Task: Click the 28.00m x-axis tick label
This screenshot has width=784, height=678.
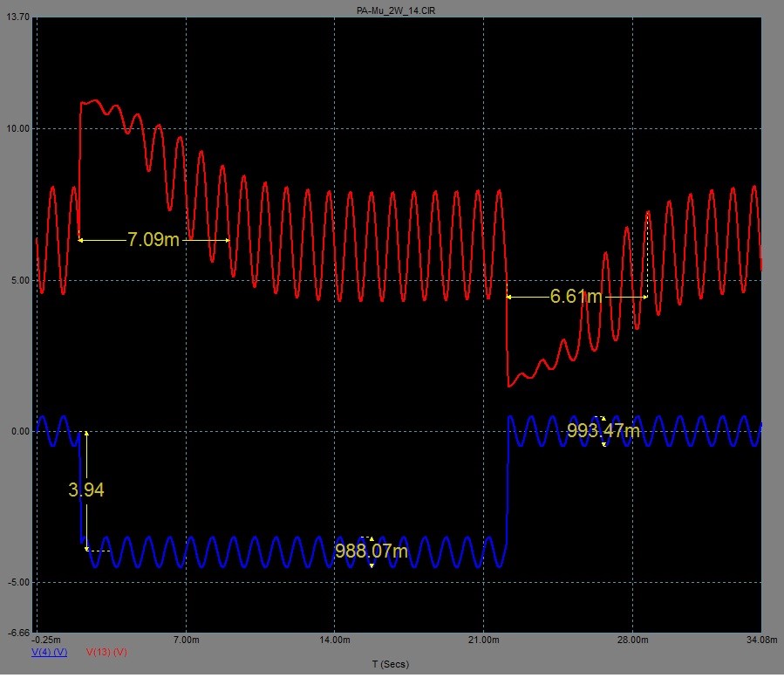Action: pos(633,640)
